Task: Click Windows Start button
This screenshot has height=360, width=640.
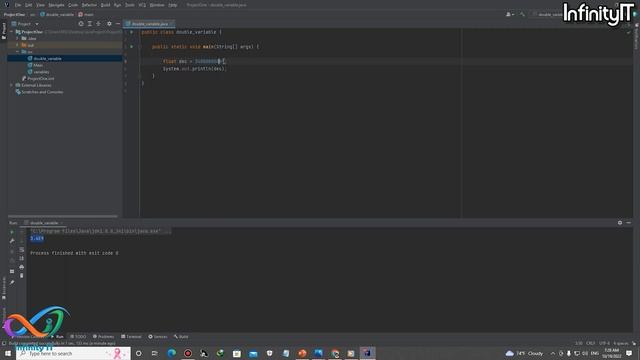Action: pos(8,353)
